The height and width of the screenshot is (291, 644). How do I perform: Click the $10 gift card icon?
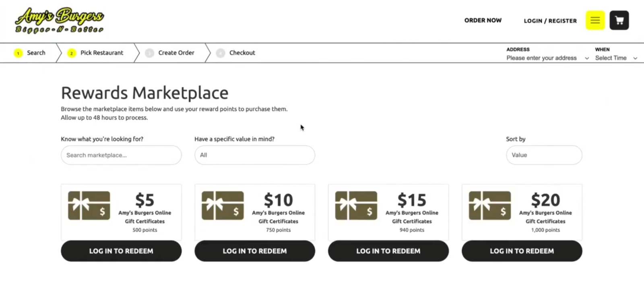tap(223, 206)
